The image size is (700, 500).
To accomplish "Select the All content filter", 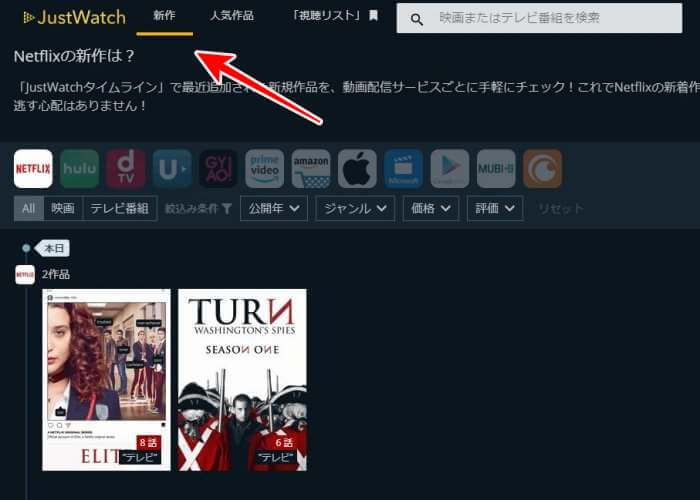I will pyautogui.click(x=29, y=208).
